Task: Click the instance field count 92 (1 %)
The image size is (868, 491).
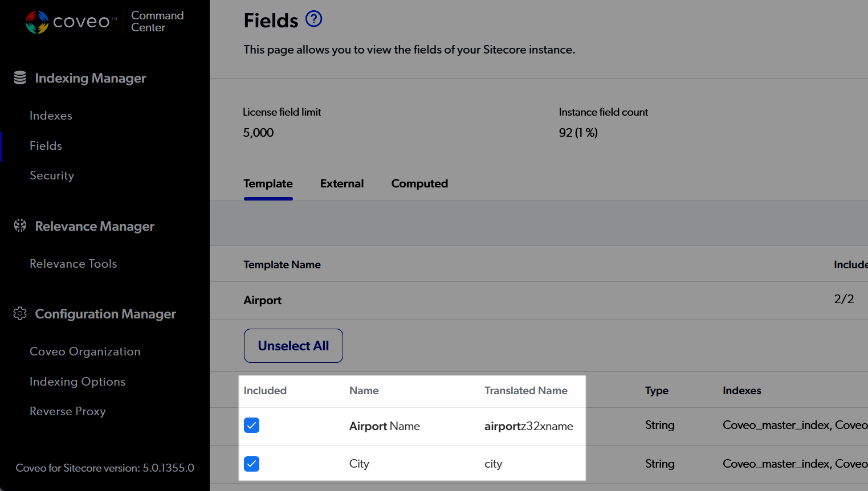Action: 578,133
